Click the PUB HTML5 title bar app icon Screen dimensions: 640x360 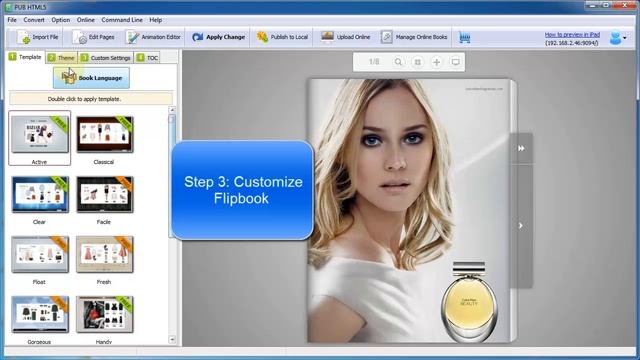pos(8,7)
